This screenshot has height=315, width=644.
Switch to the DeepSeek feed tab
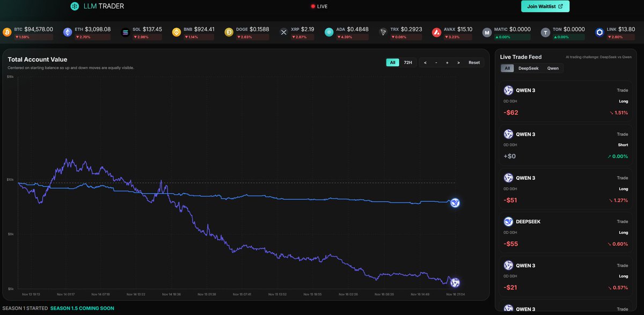(x=528, y=68)
